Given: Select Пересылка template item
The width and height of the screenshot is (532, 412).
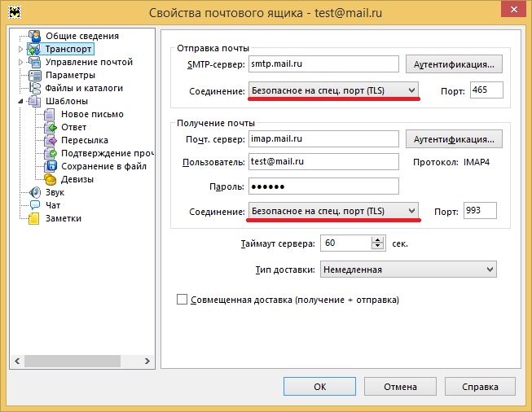Looking at the screenshot, I should coord(85,140).
